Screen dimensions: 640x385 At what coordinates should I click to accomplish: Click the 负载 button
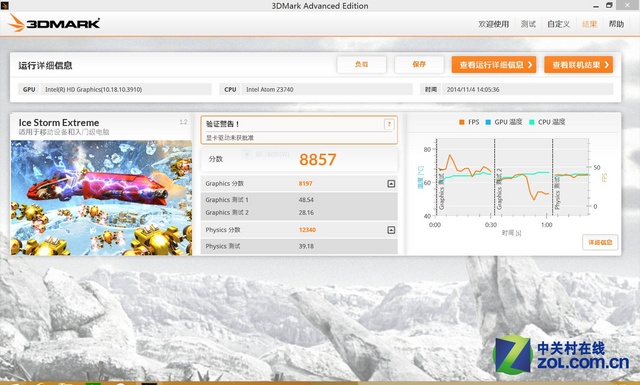(362, 65)
